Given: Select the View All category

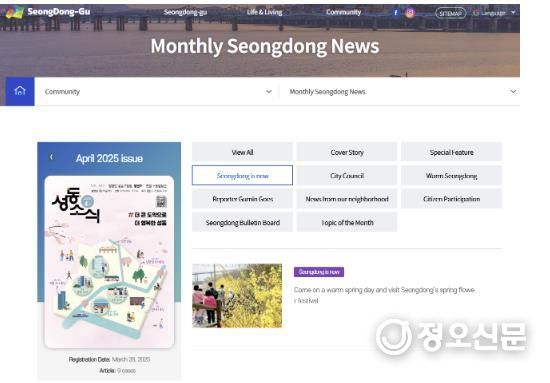Looking at the screenshot, I should point(242,152).
